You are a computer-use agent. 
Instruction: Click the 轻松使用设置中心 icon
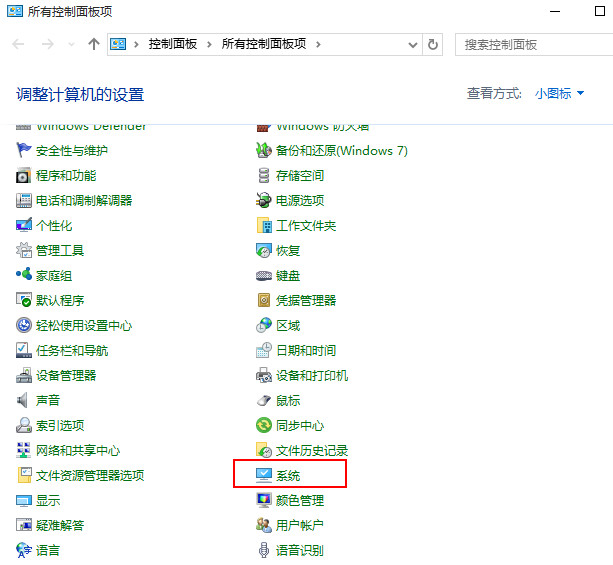[23, 325]
